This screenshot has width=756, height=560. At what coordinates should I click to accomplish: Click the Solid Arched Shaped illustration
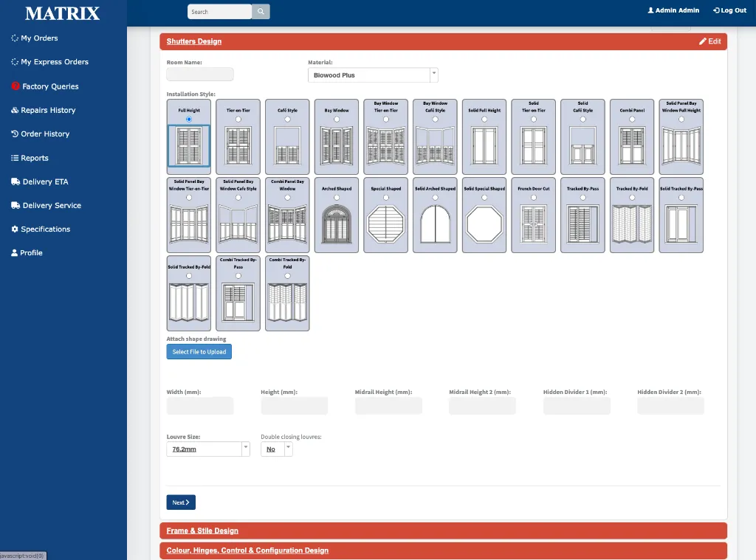tap(435, 224)
